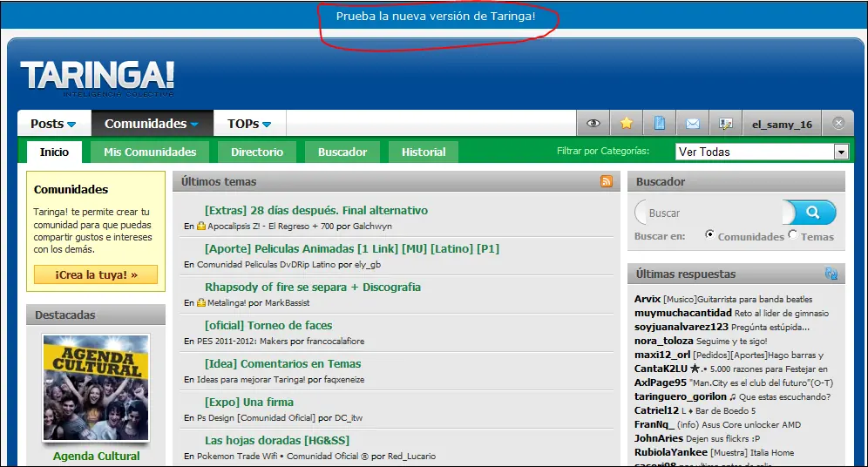This screenshot has width=868, height=467.
Task: Open soyjuanalvarez123 Pregúnta estúpida reply
Action: click(x=722, y=327)
